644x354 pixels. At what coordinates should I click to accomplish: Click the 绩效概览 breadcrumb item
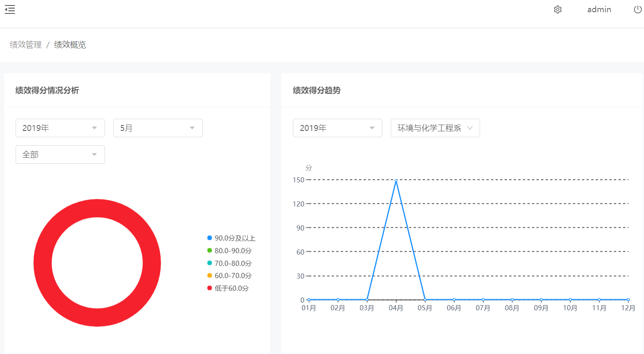pos(70,45)
